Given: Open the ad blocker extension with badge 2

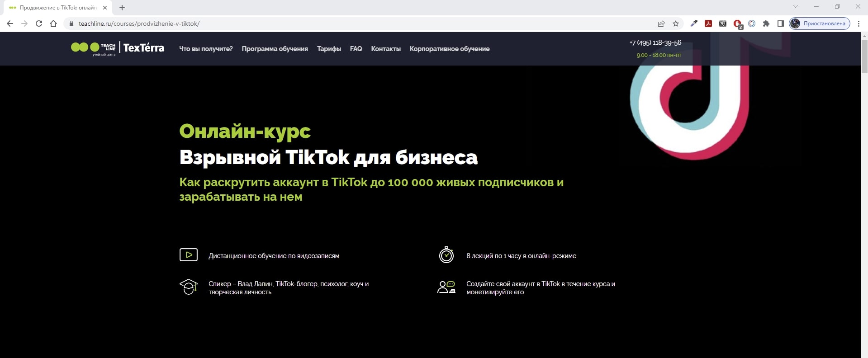Looking at the screenshot, I should 738,24.
